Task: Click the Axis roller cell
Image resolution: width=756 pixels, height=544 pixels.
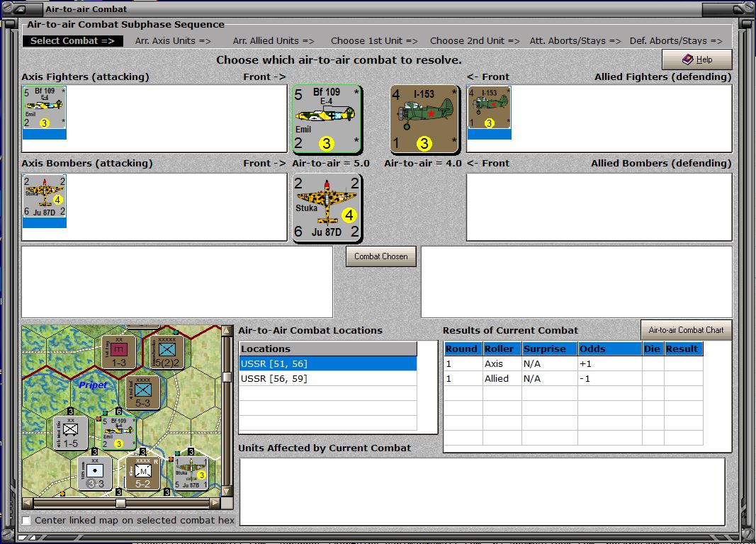Action: tap(502, 364)
